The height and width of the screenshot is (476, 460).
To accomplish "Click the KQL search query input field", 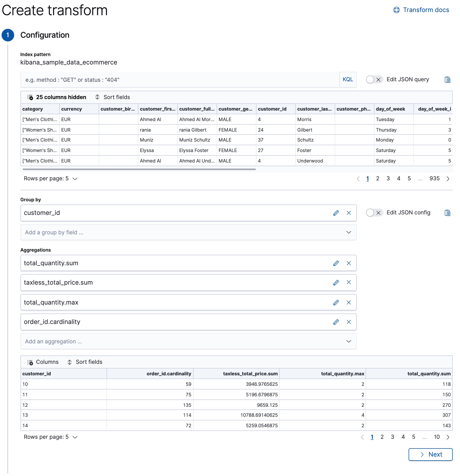I will coord(157,80).
